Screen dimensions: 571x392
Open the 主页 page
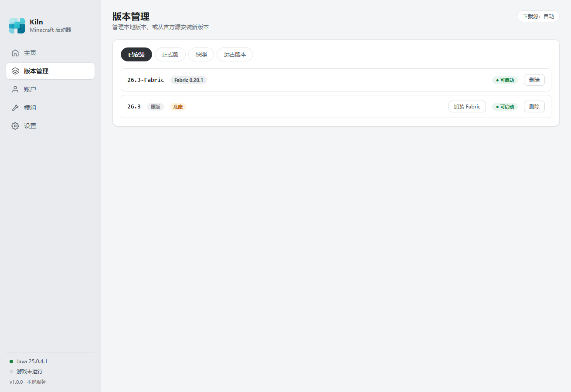[x=50, y=53]
